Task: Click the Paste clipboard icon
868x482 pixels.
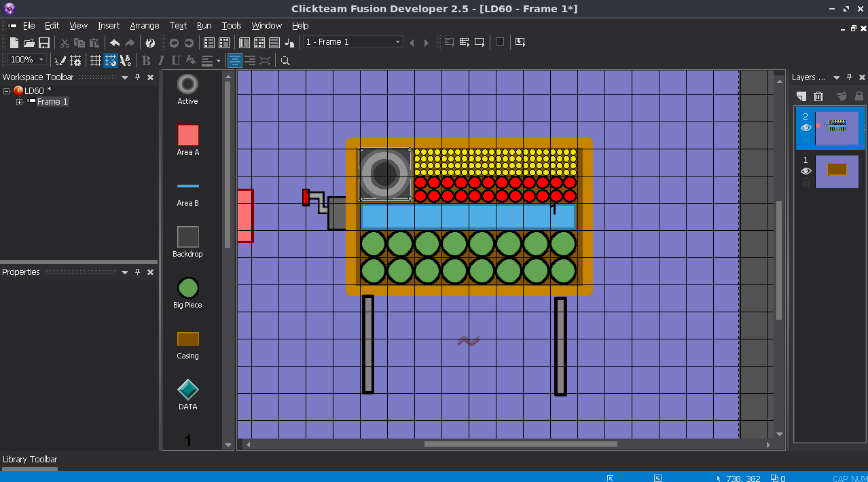Action: pyautogui.click(x=94, y=42)
